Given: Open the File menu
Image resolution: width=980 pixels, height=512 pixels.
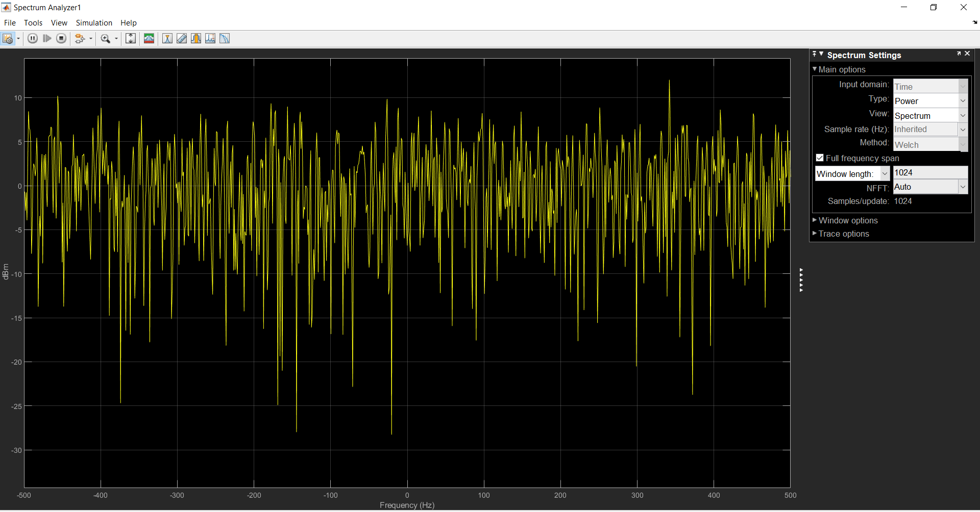Looking at the screenshot, I should (10, 23).
